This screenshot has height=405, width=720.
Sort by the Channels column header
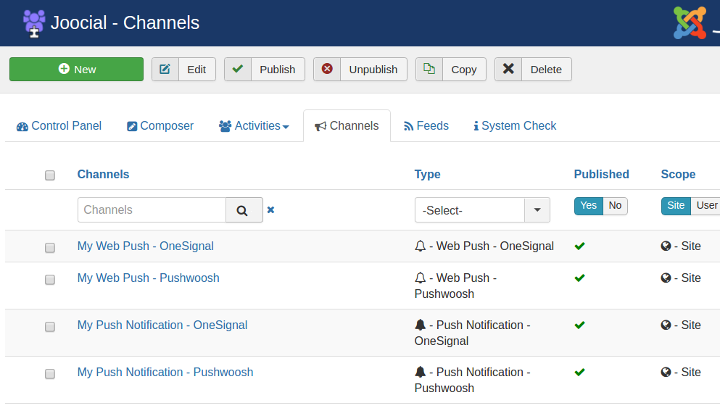point(103,174)
